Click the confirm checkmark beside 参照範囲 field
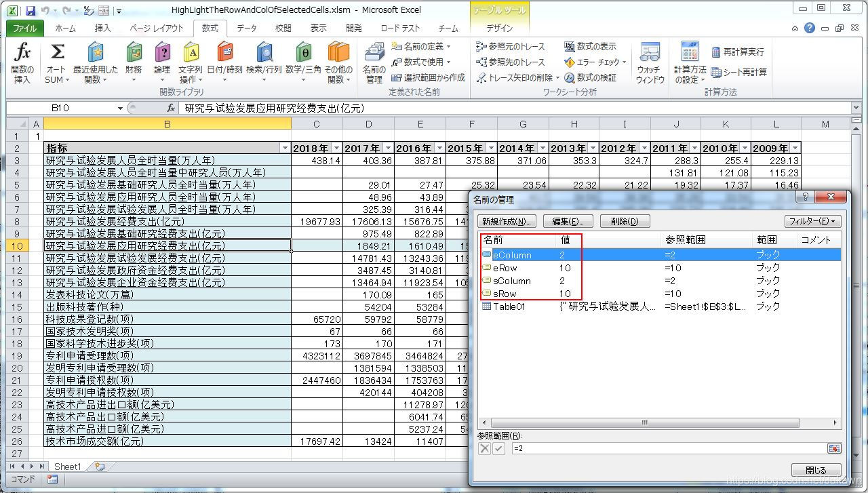 (x=499, y=448)
